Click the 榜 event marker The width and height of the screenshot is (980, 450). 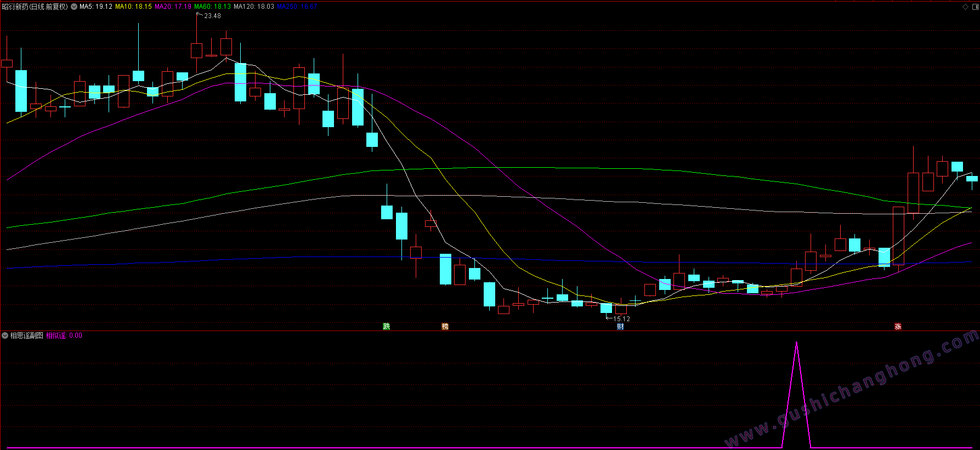445,326
